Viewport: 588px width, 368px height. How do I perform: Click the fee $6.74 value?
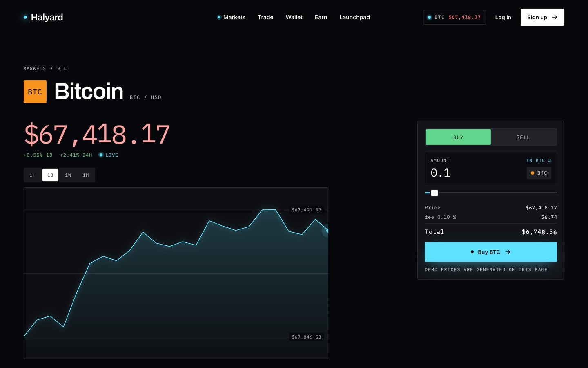click(x=549, y=217)
